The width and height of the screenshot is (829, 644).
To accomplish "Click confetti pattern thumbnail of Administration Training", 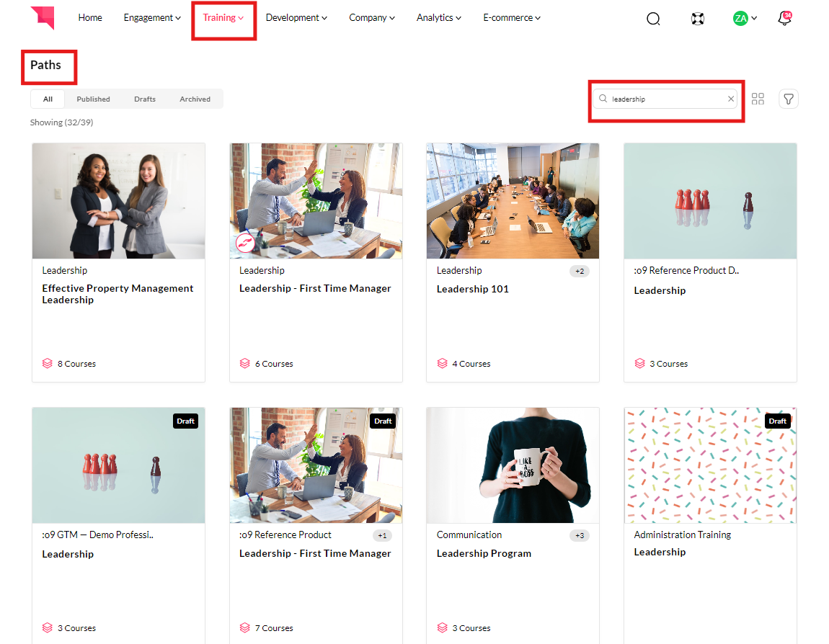I will (710, 465).
